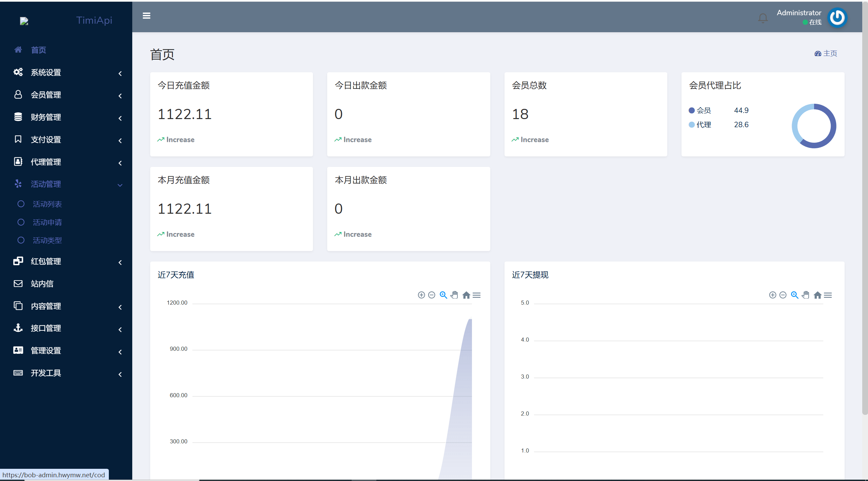The height and width of the screenshot is (481, 868).
Task: Expand the 系统设置 sidebar menu
Action: tap(46, 73)
